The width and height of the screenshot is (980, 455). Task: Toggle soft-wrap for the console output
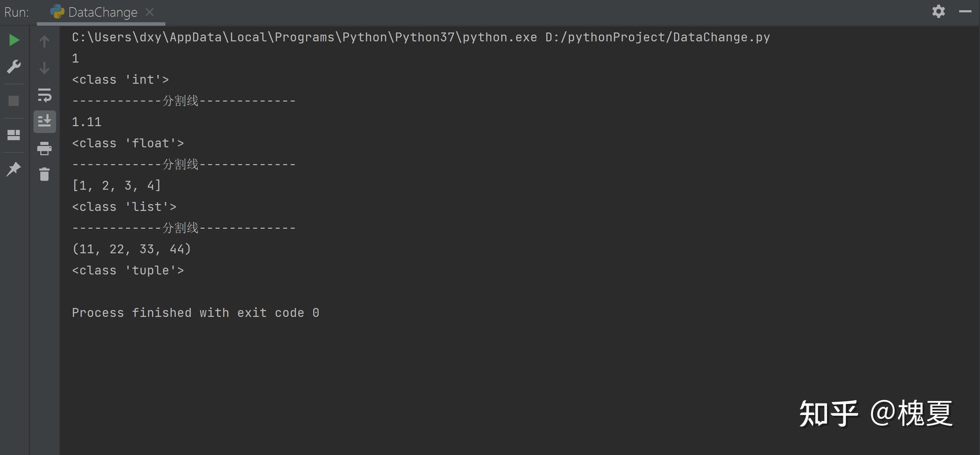click(x=44, y=95)
